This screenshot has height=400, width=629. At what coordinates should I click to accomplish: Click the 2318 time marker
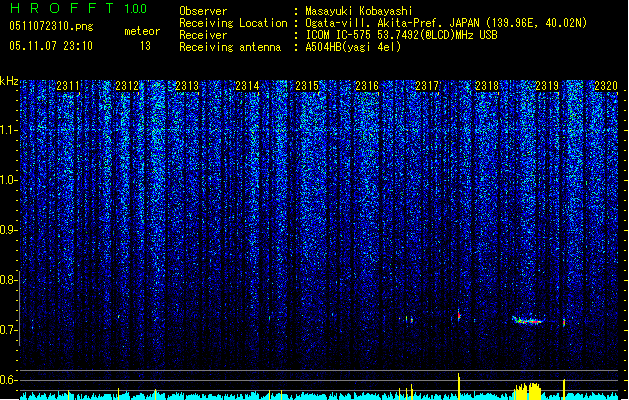coord(487,86)
